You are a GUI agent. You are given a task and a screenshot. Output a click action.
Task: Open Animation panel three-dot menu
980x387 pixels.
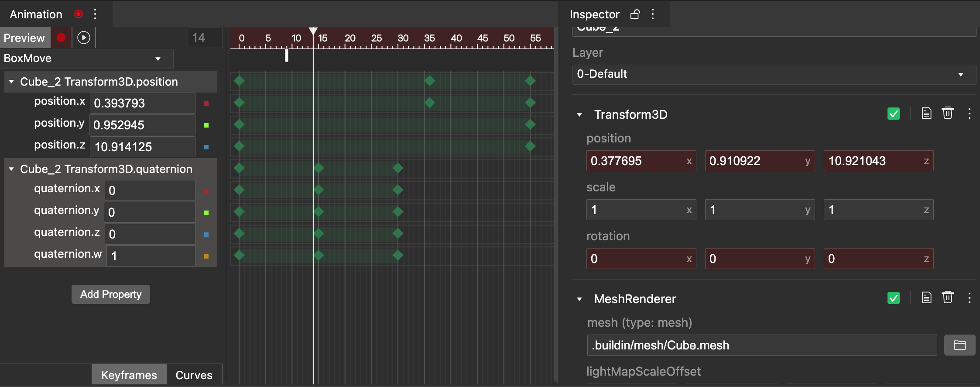click(95, 14)
